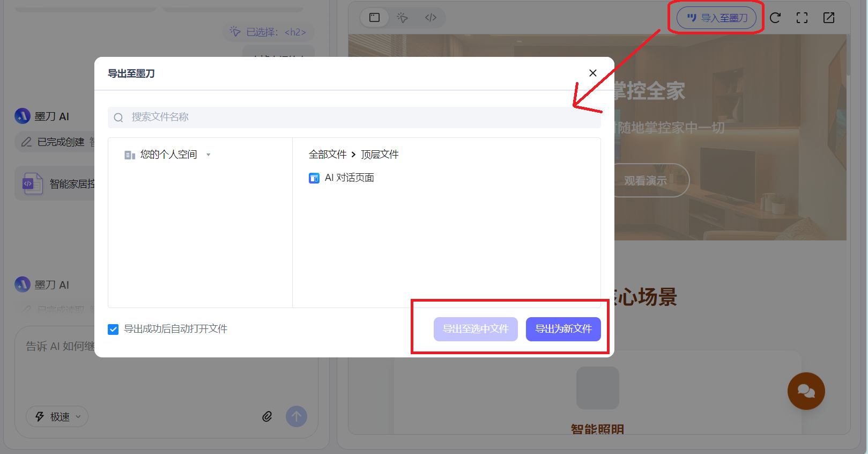Click the workspace building icon

point(130,155)
